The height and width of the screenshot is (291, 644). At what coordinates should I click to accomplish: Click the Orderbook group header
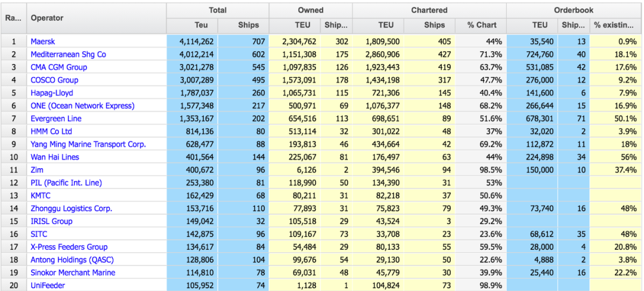pos(574,10)
